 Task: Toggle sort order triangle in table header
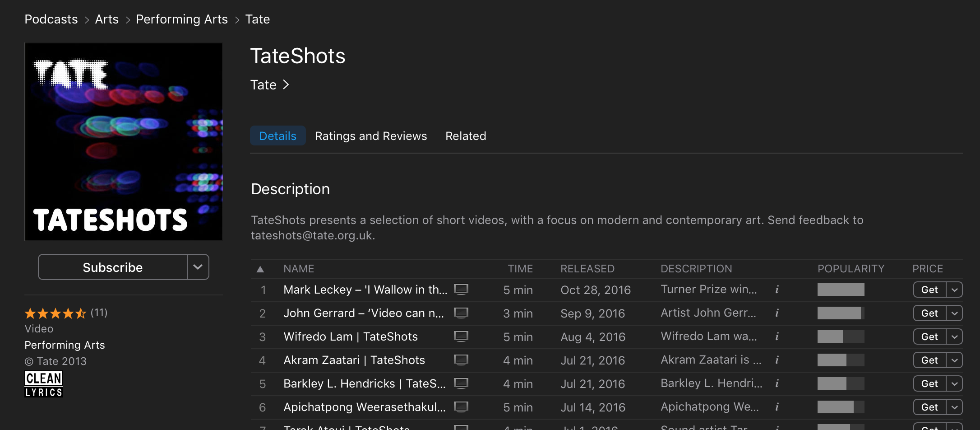[260, 269]
